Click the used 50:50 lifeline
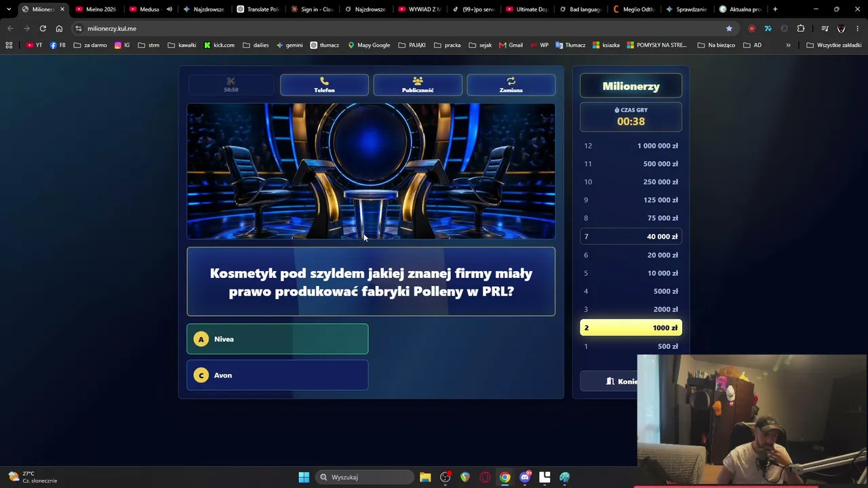The height and width of the screenshot is (488, 868). [231, 85]
